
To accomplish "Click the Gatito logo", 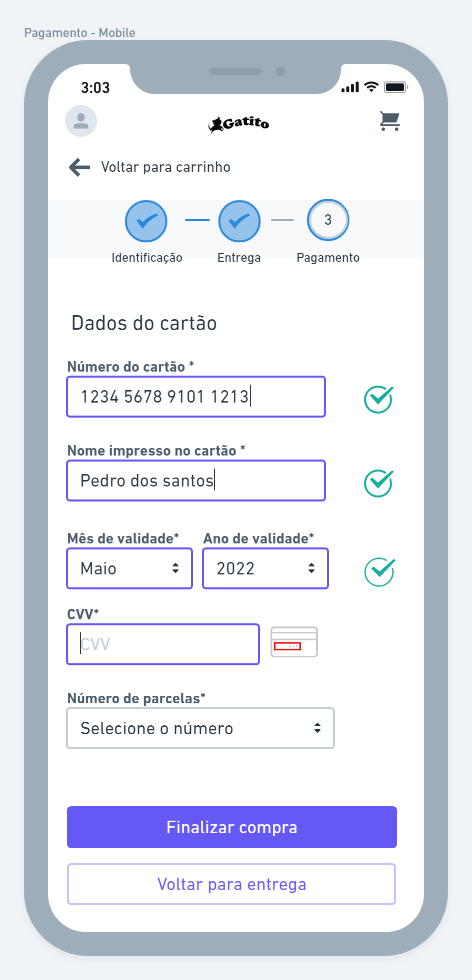I will (239, 124).
